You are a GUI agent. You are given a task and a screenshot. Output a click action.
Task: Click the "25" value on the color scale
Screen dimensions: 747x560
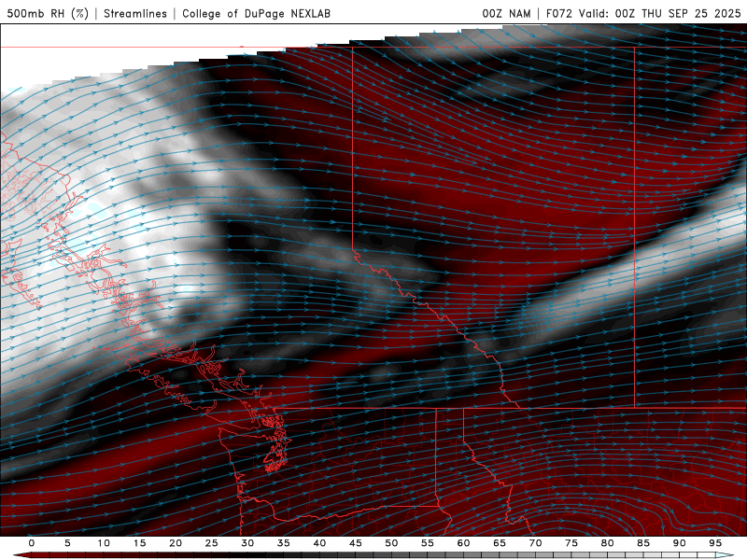pyautogui.click(x=211, y=543)
